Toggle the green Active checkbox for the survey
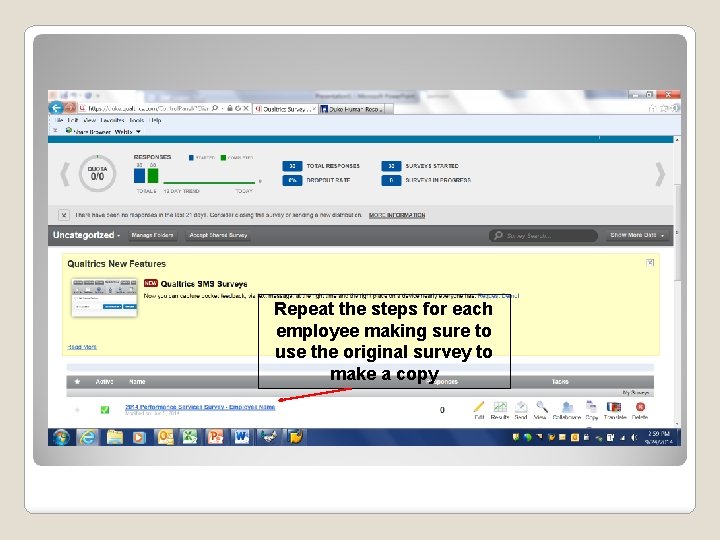This screenshot has width=720, height=540. coord(105,410)
